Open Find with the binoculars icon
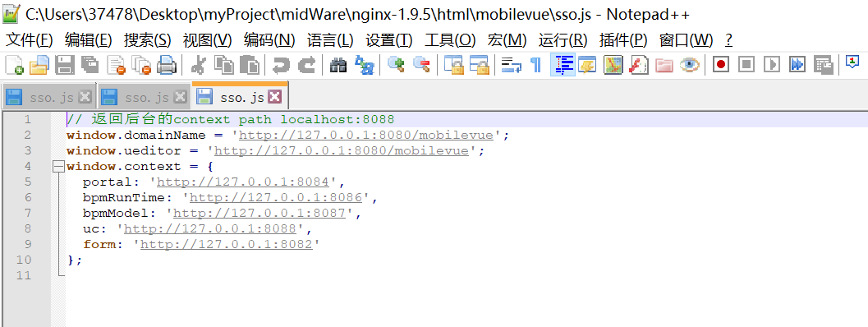 point(338,65)
